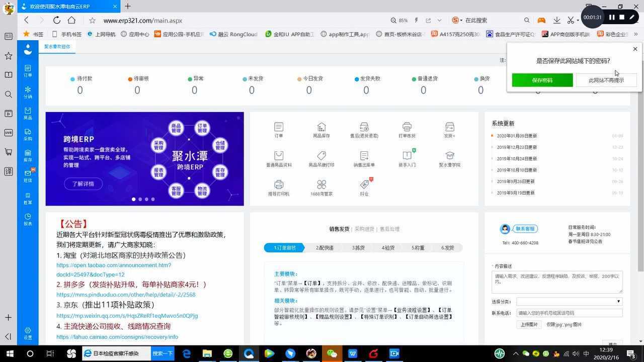Open the mp.weixin.qq.com JD link
The height and width of the screenshot is (362, 644).
(127, 316)
